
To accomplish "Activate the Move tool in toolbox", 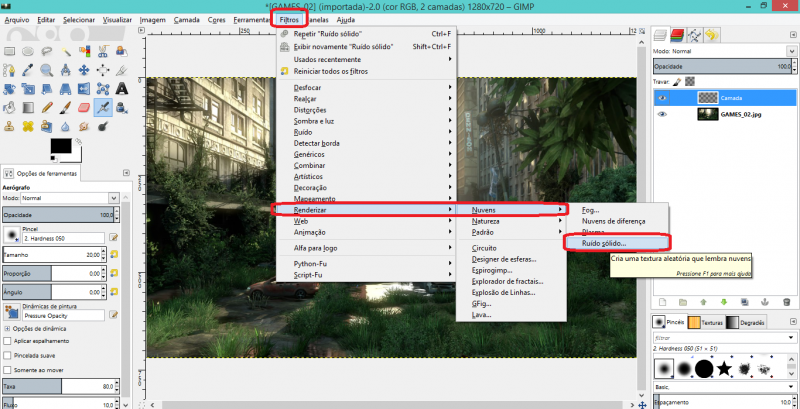I will point(84,70).
